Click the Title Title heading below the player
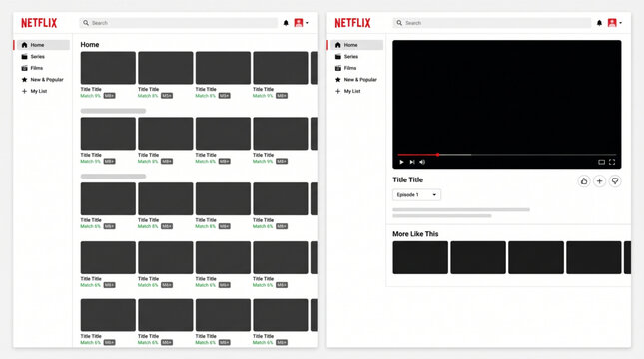Viewport: 644px width, 359px height. (407, 179)
